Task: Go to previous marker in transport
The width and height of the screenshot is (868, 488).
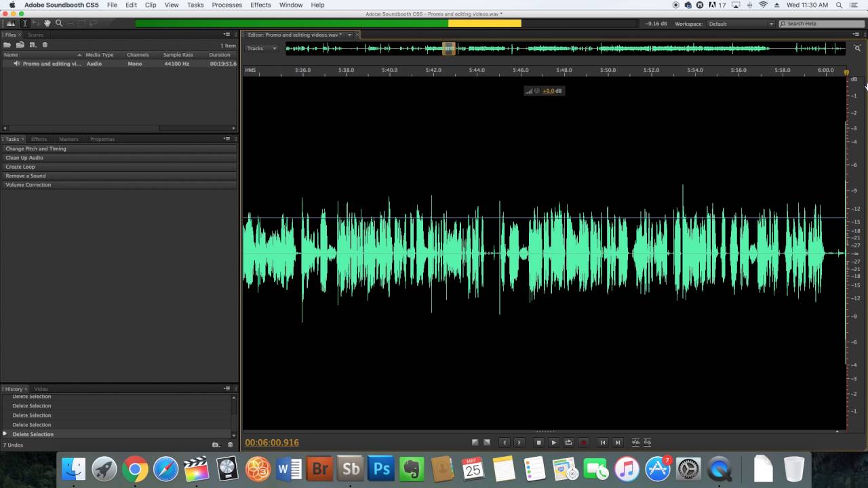Action: click(x=603, y=443)
